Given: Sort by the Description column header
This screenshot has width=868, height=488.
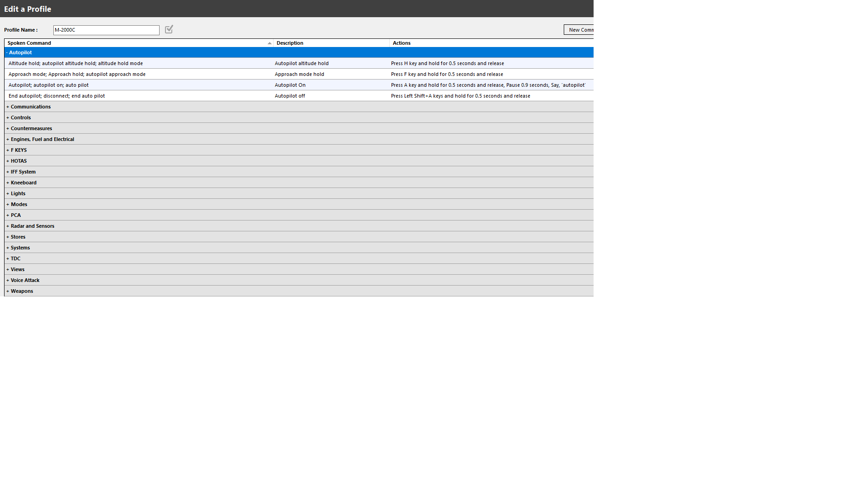Looking at the screenshot, I should click(290, 43).
